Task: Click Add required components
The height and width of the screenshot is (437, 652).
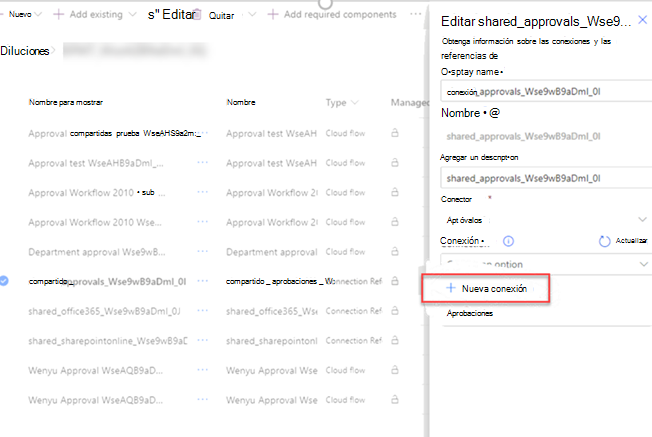Action: pos(340,15)
